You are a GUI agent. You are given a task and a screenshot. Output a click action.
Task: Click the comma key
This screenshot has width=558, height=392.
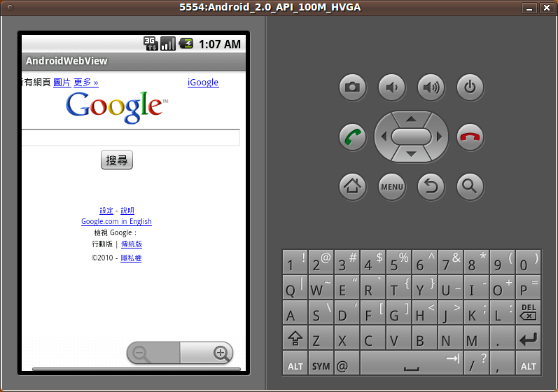click(503, 363)
